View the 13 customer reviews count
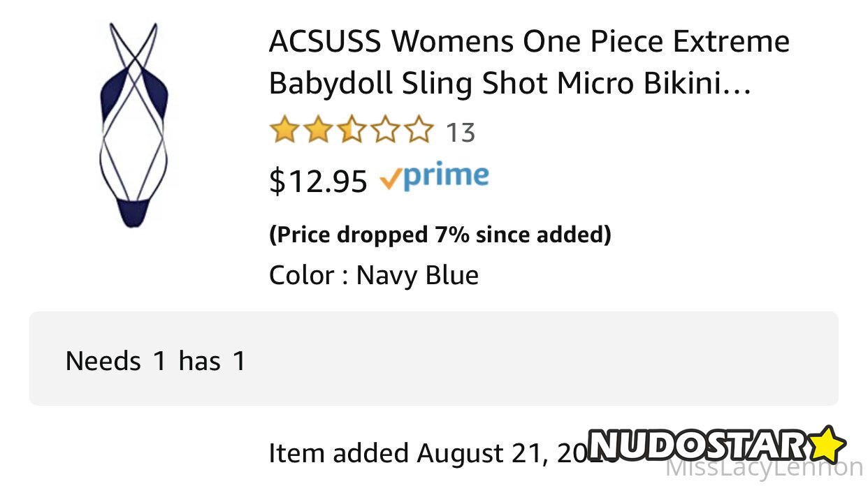Image resolution: width=868 pixels, height=486 pixels. coord(461,132)
